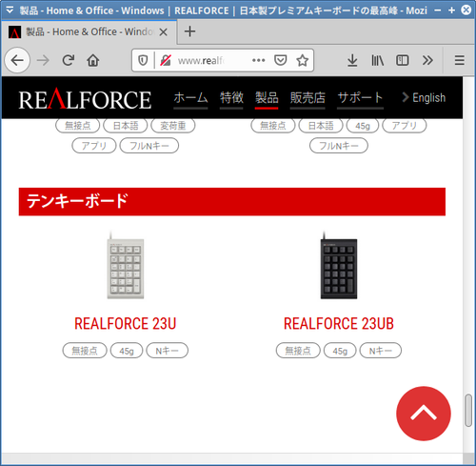
Task: Open the REALFORCE 23UB product link
Action: [339, 324]
